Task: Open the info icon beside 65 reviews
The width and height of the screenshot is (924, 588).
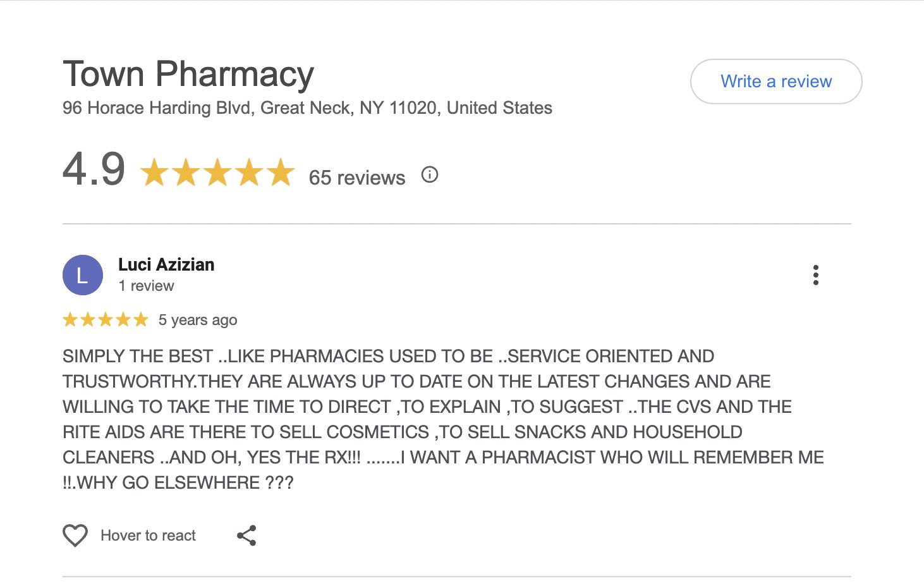Action: [x=430, y=175]
